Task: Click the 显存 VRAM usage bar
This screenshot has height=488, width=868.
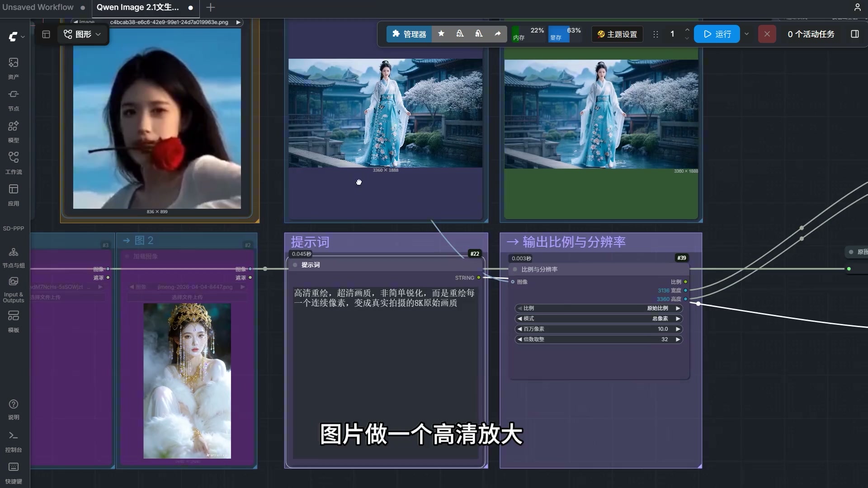Action: coord(565,34)
